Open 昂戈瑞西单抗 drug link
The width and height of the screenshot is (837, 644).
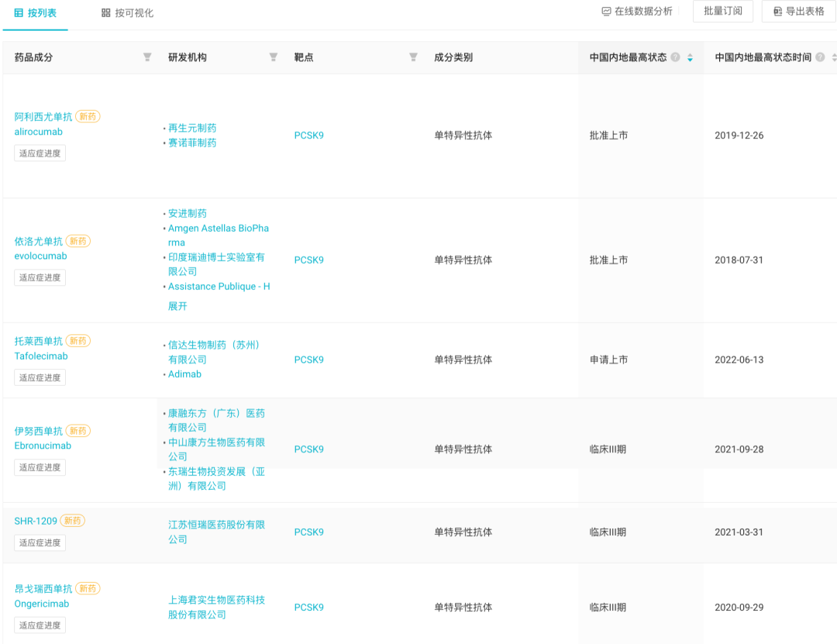43,588
